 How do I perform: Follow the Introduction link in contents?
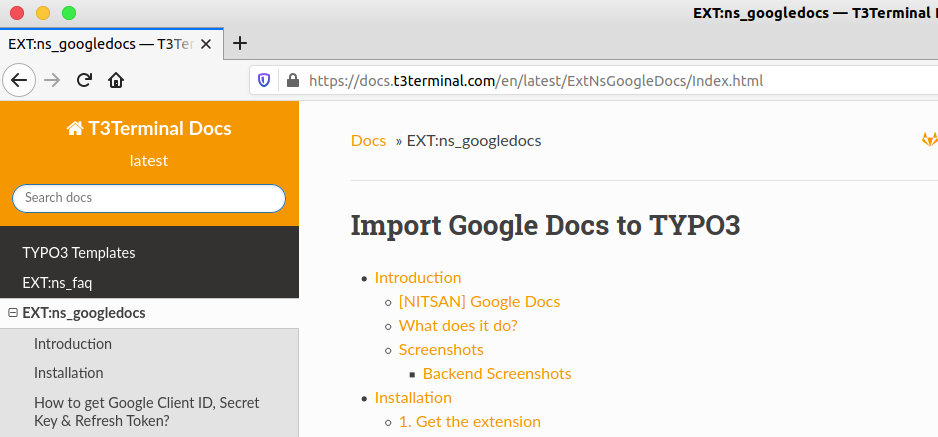(x=418, y=277)
